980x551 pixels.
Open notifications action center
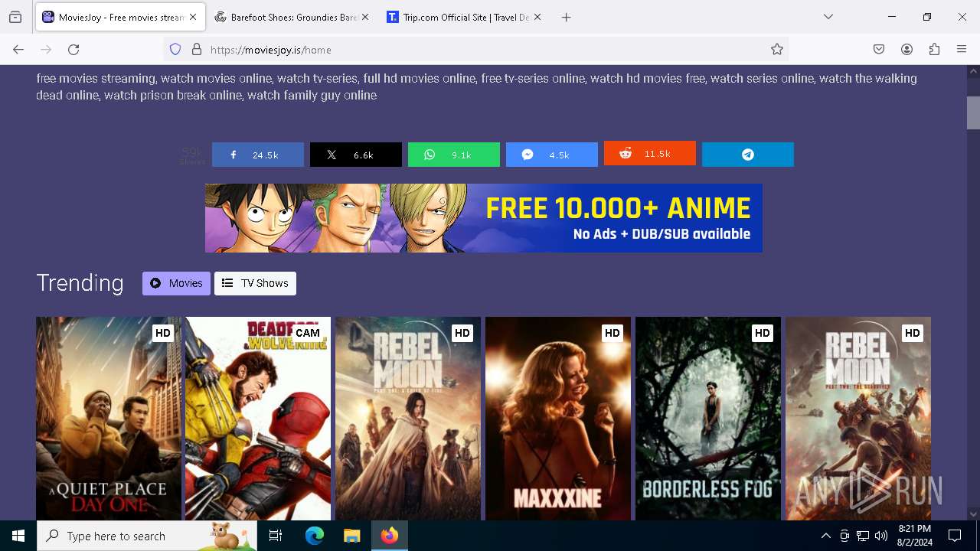tap(955, 536)
